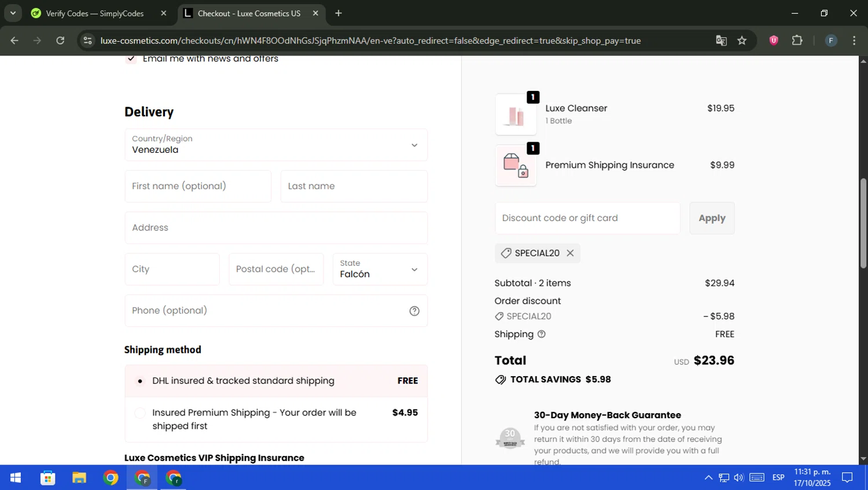Open the Extensions puzzle icon
The image size is (868, 490).
click(797, 40)
